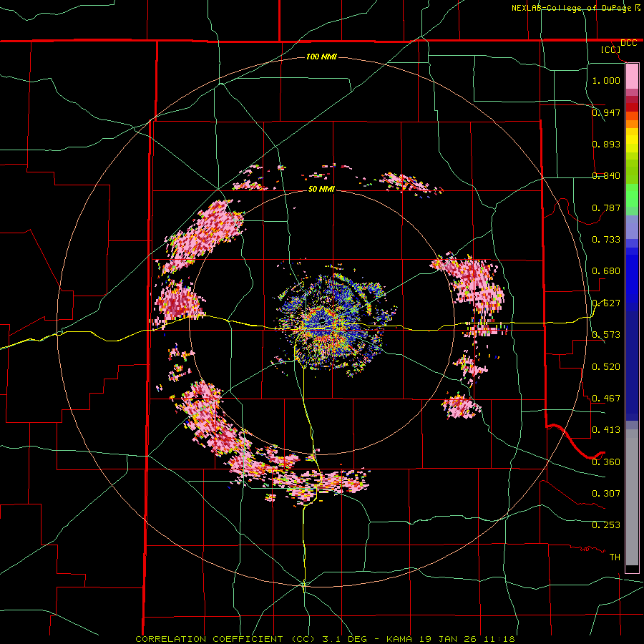
Task: Click the 1.000 scale value
Action: click(x=606, y=80)
